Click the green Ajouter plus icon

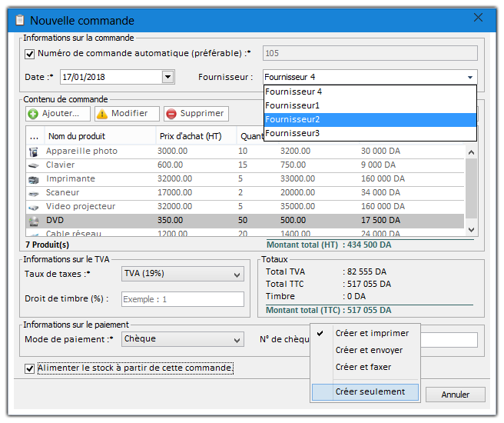pos(34,114)
